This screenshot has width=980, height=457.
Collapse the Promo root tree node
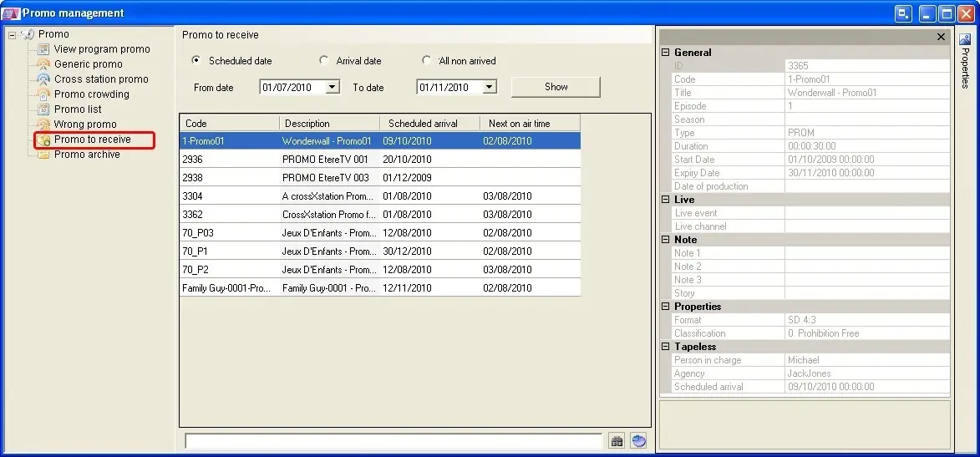[13, 34]
